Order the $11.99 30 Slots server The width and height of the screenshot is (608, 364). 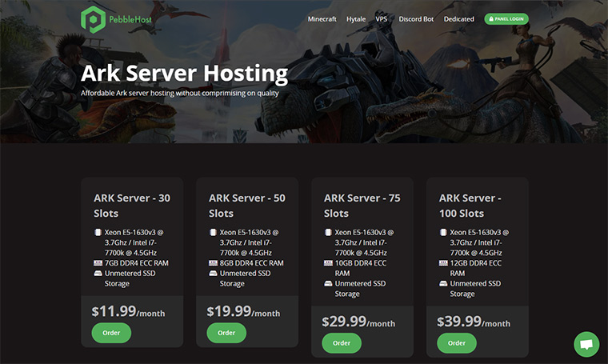pos(111,333)
